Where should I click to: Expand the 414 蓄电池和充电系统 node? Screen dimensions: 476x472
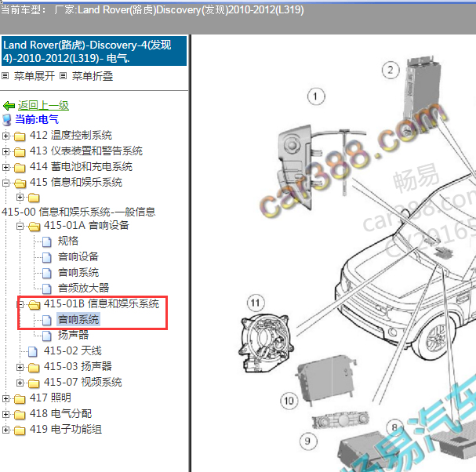[5, 167]
